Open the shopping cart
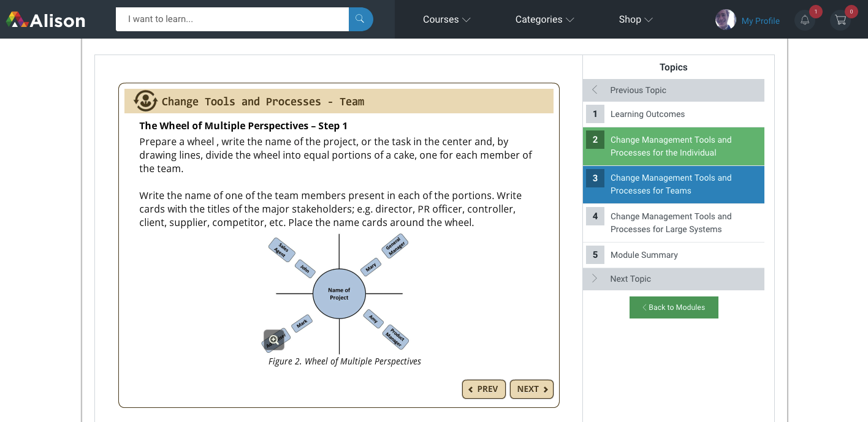 840,20
